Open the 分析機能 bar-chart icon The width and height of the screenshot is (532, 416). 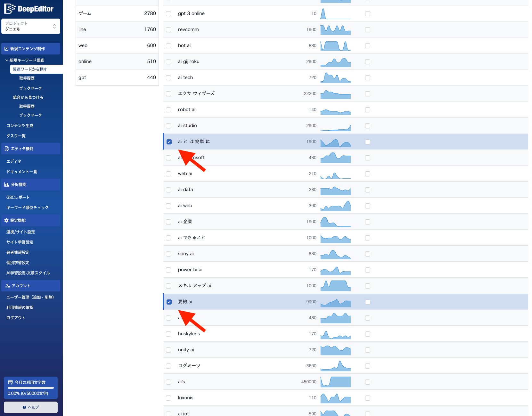[6, 184]
